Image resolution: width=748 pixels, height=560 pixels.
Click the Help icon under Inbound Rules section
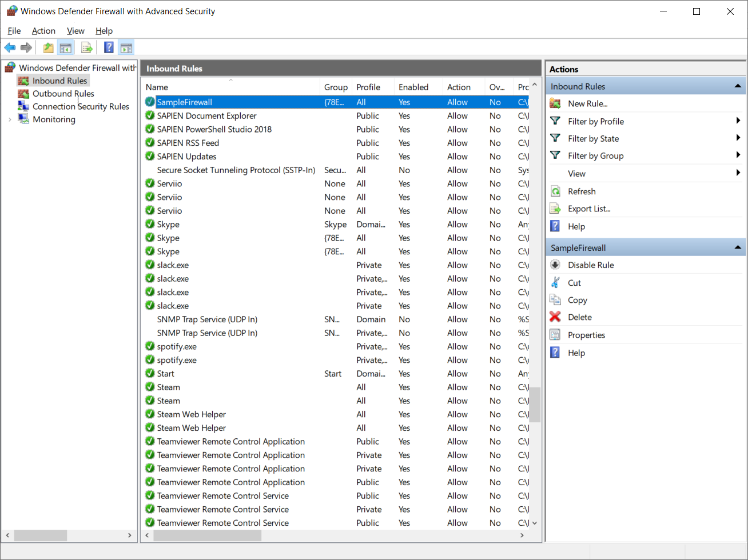click(555, 226)
